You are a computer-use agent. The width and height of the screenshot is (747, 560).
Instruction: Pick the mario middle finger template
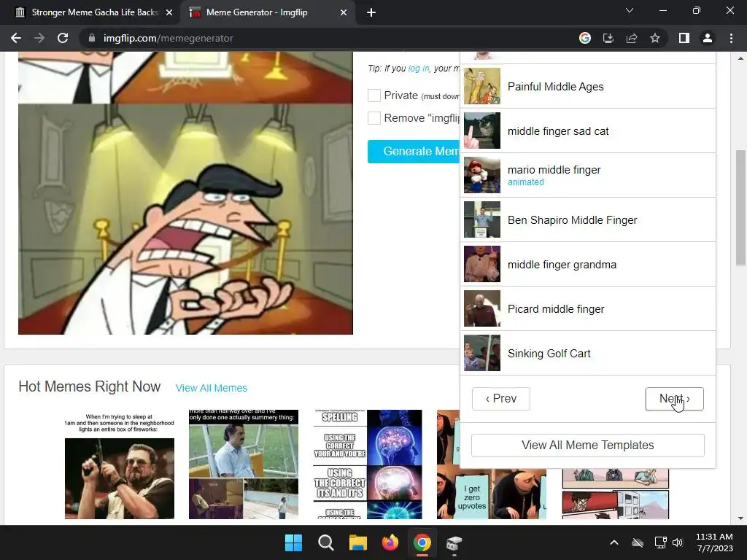click(x=588, y=175)
